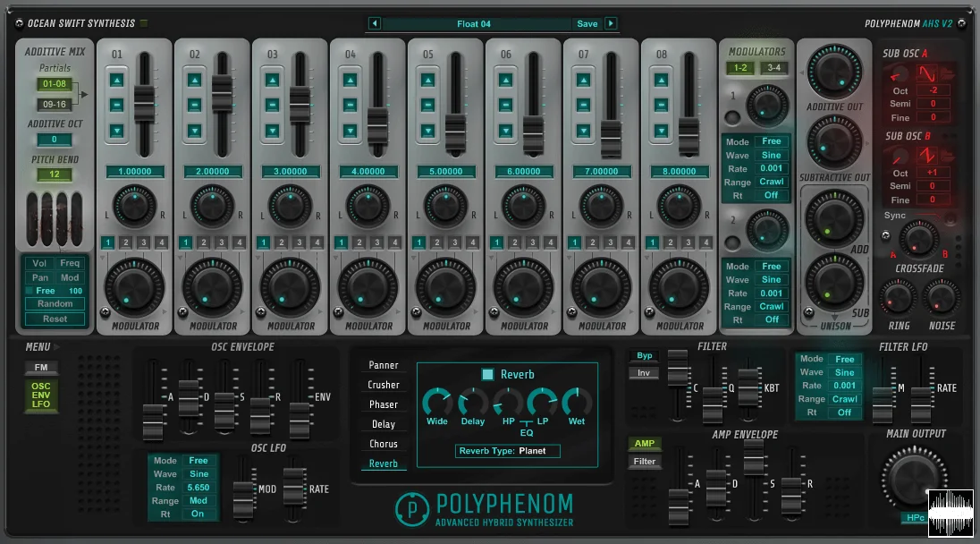Screen dimensions: 980x544
Task: Click the FM menu button
Action: pos(40,368)
